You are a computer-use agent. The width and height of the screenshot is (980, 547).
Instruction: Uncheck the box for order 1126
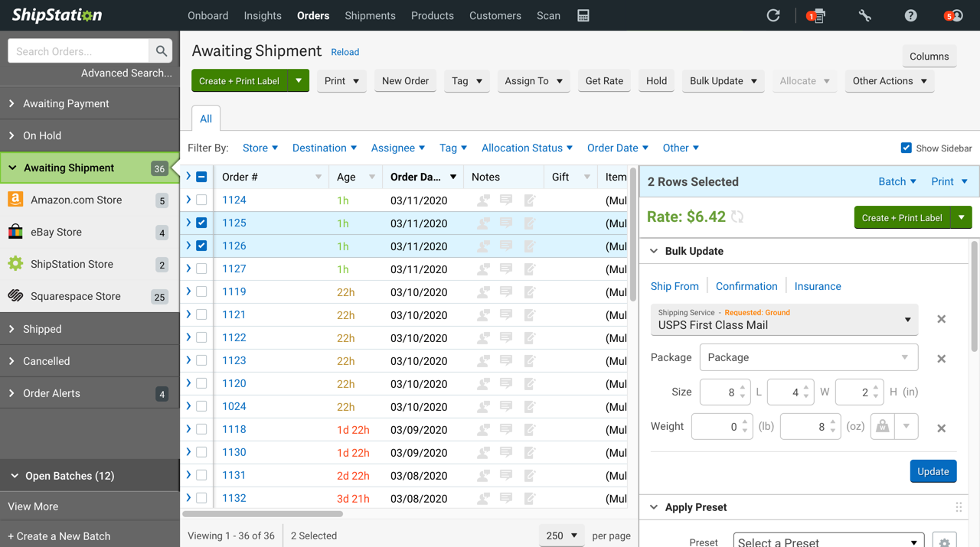click(x=201, y=246)
